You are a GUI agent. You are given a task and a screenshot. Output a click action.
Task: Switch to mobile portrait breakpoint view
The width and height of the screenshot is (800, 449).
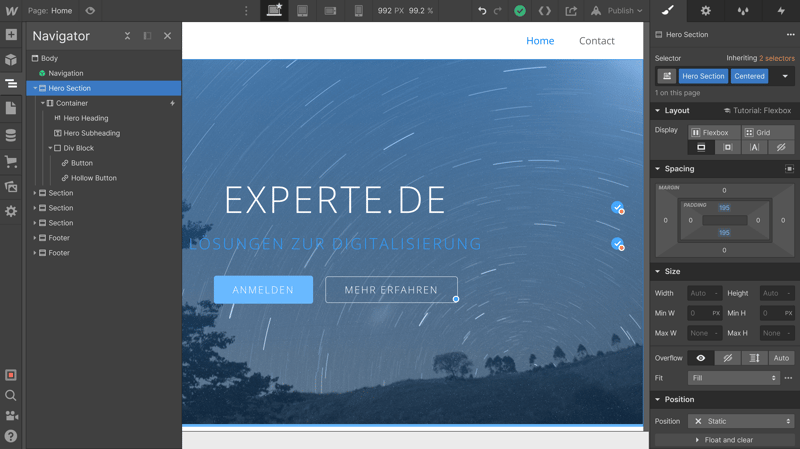pyautogui.click(x=359, y=11)
